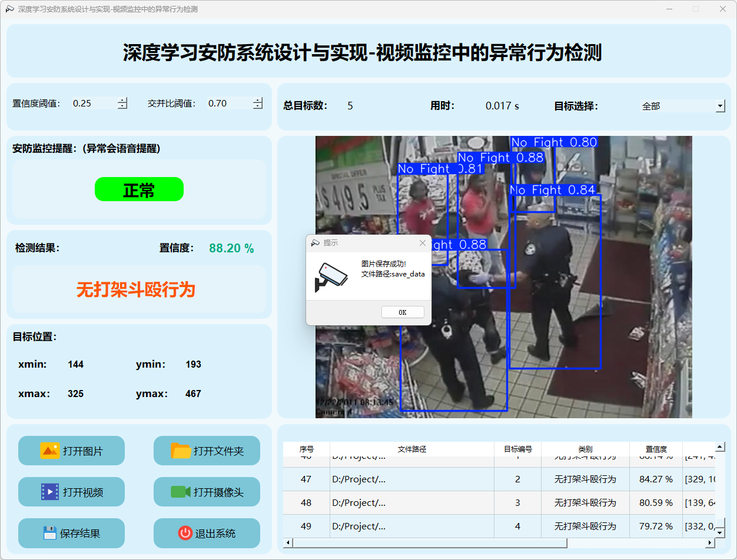The image size is (737, 560).
Task: Click 目标编号 cell with value 2
Action: (x=518, y=479)
